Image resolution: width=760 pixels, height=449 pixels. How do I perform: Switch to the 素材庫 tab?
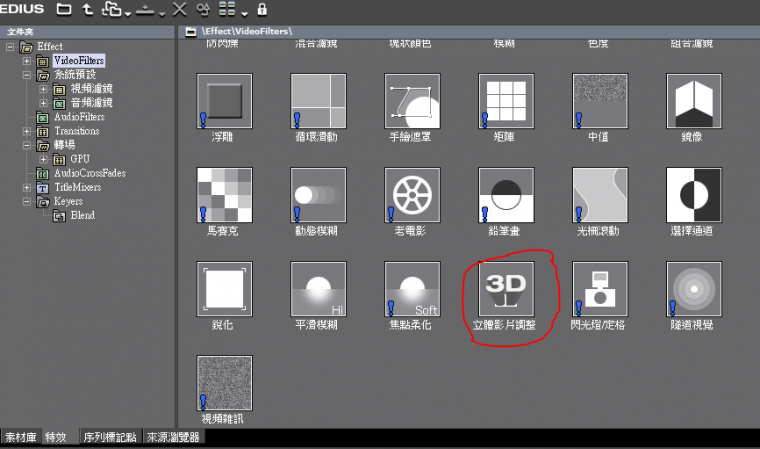(x=21, y=437)
